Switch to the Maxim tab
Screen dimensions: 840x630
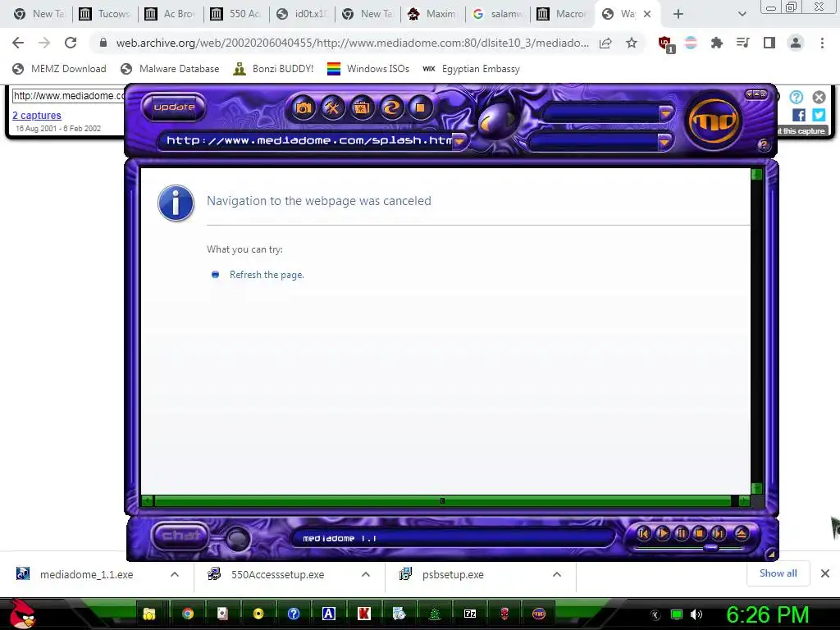[x=432, y=14]
